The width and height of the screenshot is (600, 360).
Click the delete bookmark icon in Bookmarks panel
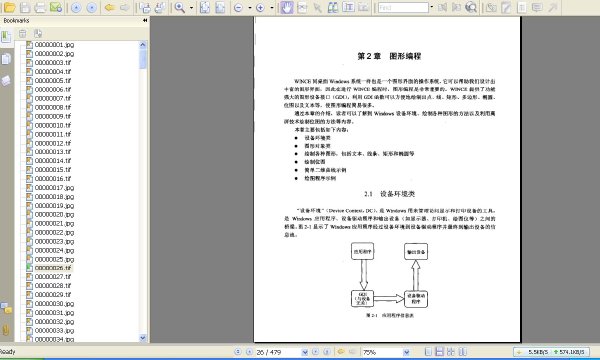23,33
